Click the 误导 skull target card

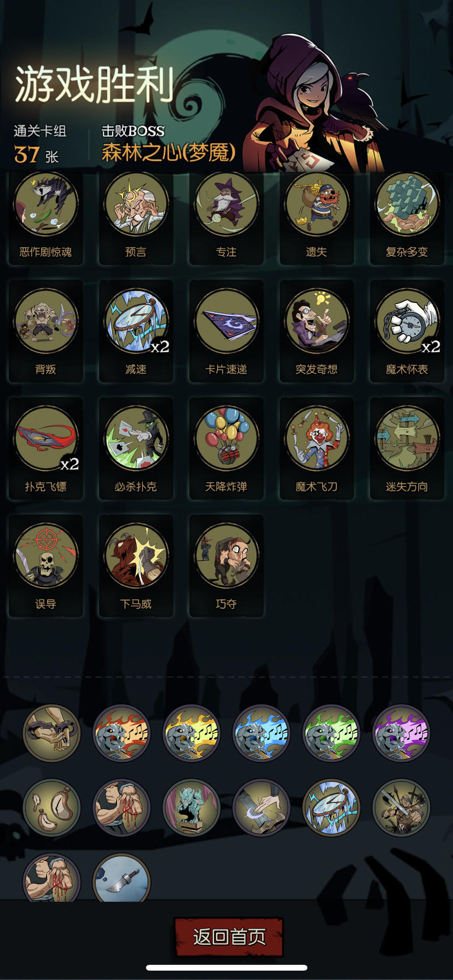pyautogui.click(x=46, y=556)
